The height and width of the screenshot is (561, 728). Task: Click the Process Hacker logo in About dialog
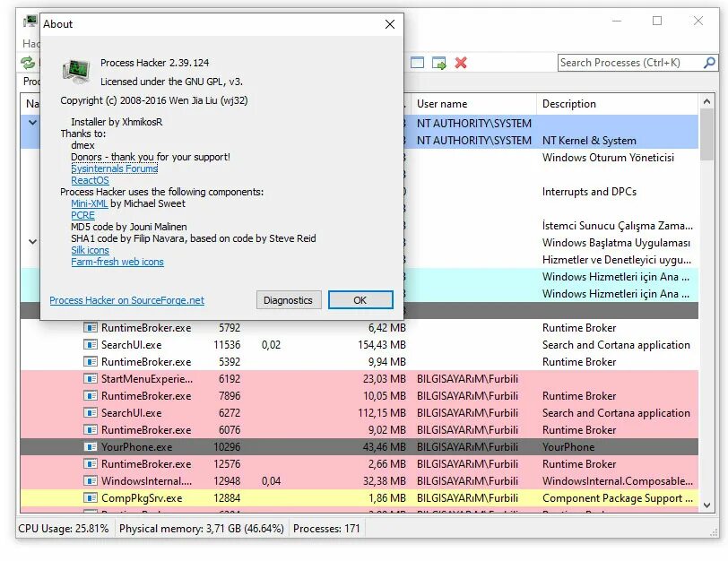click(x=76, y=72)
